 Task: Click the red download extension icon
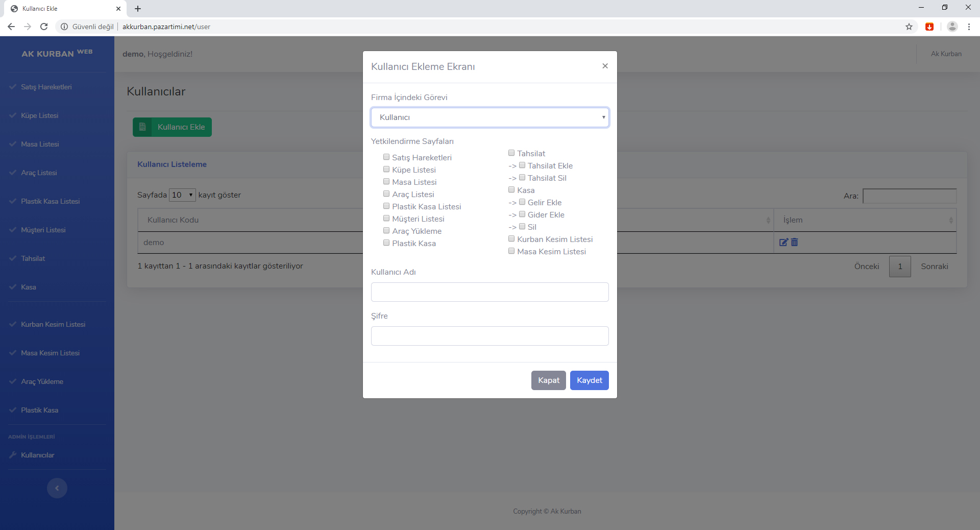click(x=929, y=27)
